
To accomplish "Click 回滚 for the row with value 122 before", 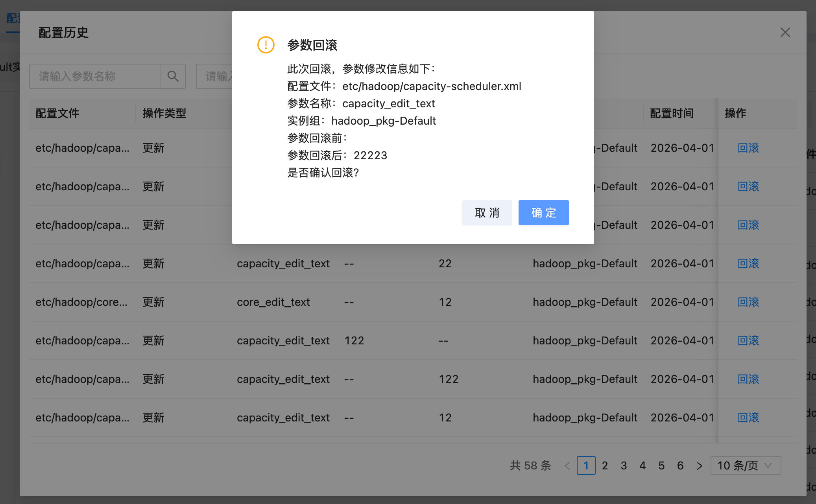I will point(748,340).
